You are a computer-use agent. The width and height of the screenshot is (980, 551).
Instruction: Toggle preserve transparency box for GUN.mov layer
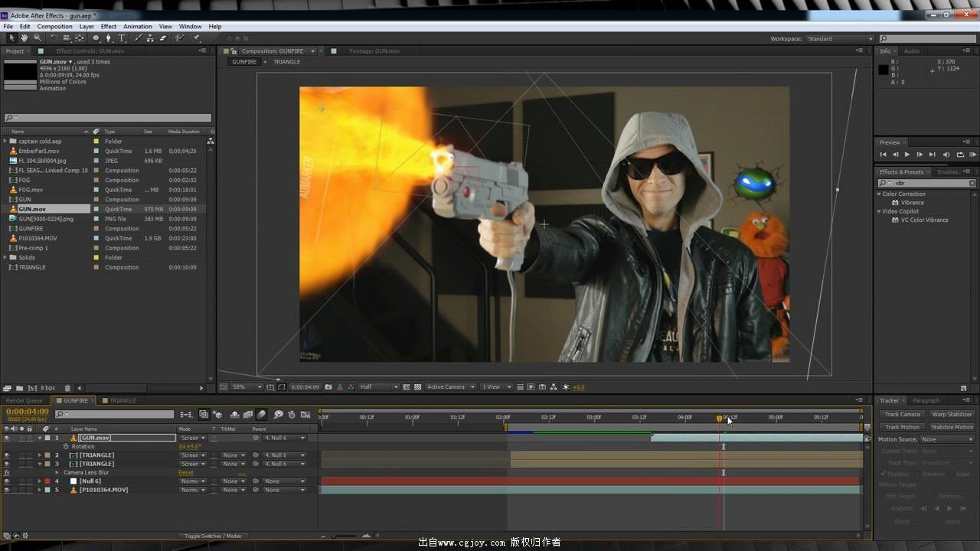tap(214, 439)
